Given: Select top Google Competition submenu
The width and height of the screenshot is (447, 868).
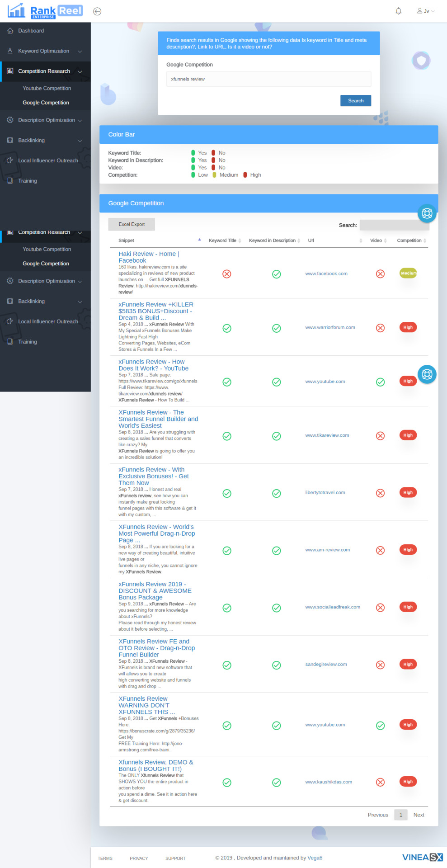Looking at the screenshot, I should pos(46,103).
